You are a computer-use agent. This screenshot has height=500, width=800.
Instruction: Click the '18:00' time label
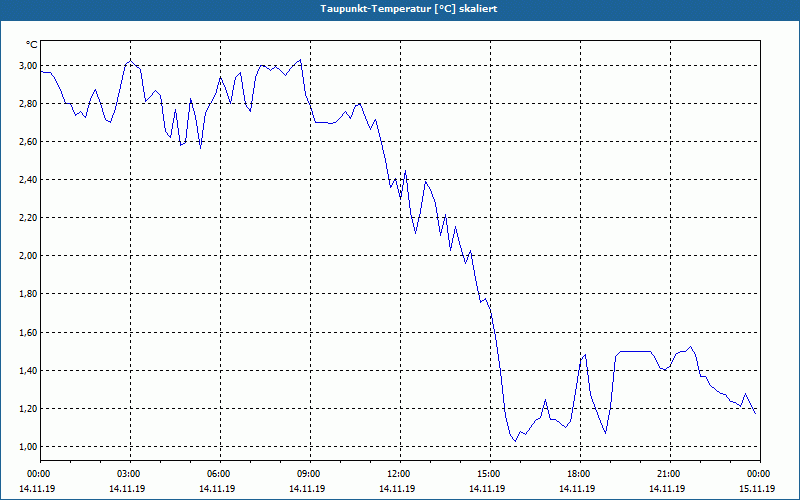coord(579,474)
